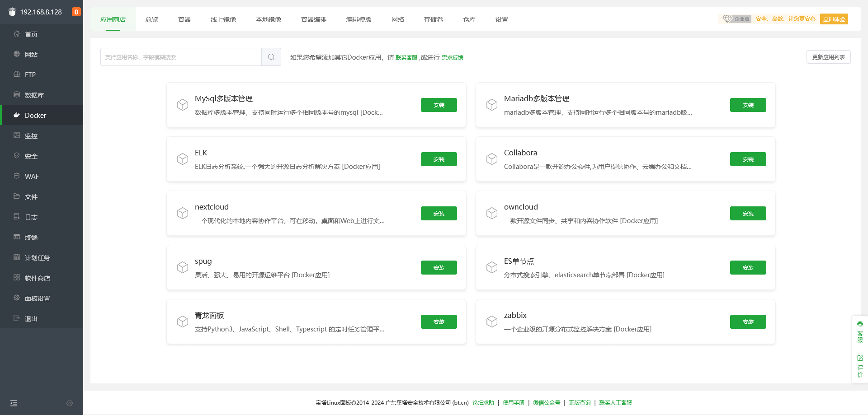
Task: Open the 容器 tab
Action: [184, 19]
